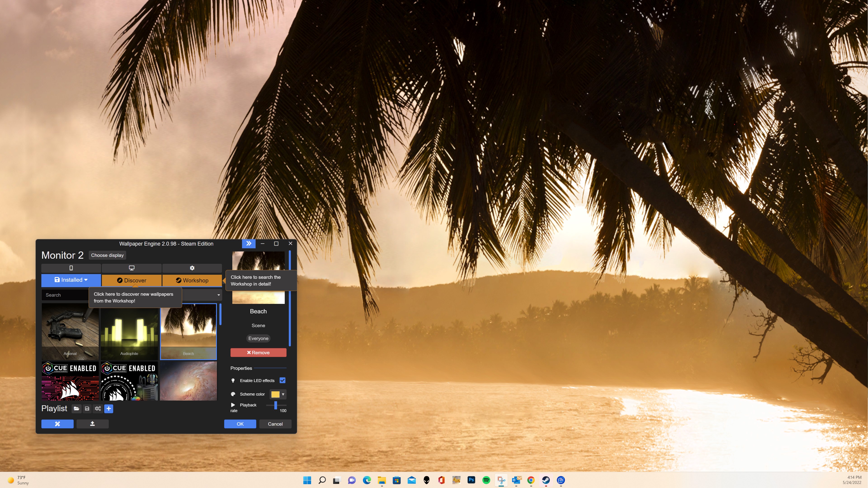Click OK to confirm wallpaper settings
This screenshot has width=868, height=488.
point(240,424)
